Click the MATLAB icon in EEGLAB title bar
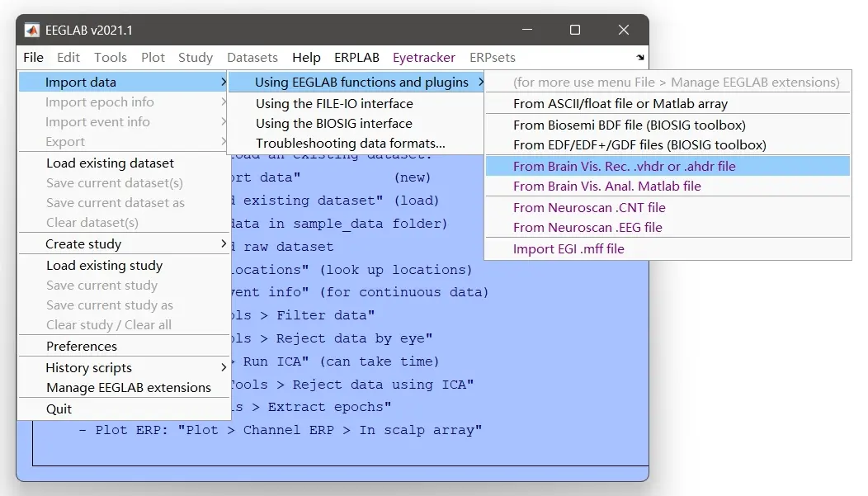 tap(32, 31)
